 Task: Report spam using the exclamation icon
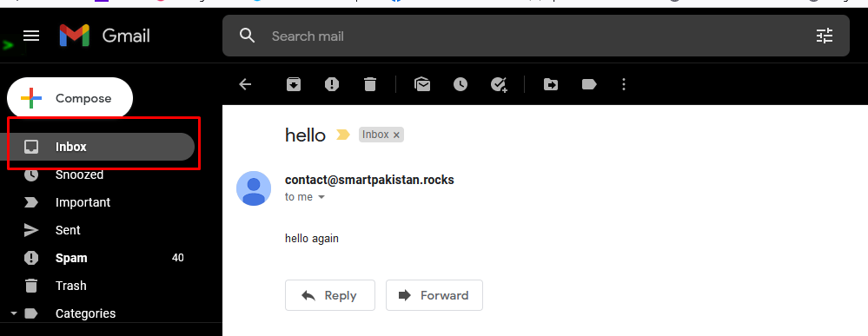pos(332,84)
